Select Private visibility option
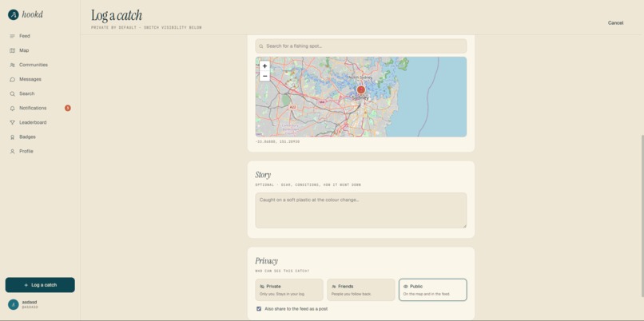 point(289,290)
